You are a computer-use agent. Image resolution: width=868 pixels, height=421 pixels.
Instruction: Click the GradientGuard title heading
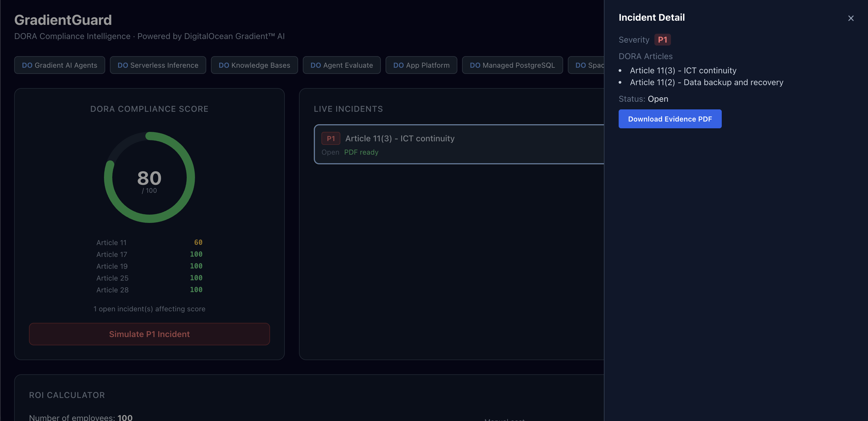[x=63, y=20]
